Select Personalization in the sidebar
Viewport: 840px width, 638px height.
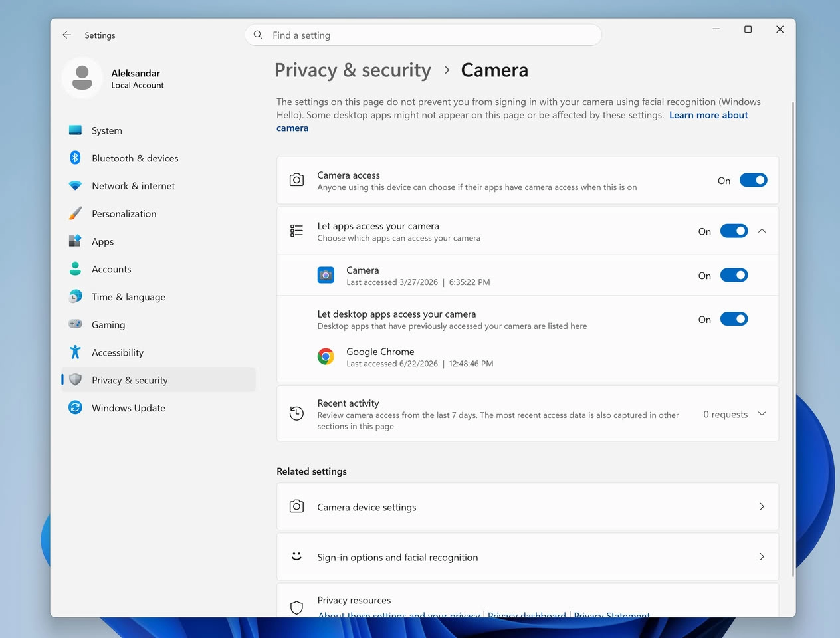pyautogui.click(x=158, y=214)
